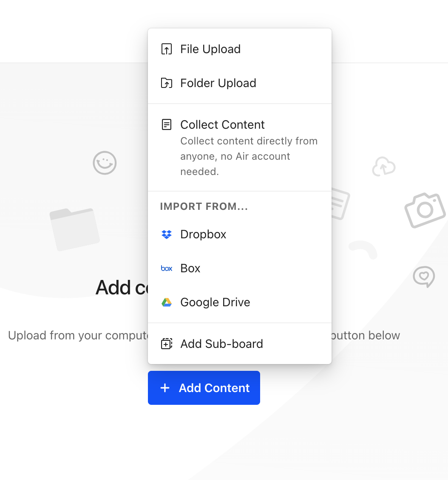Image resolution: width=448 pixels, height=480 pixels.
Task: Click the smiley face background icon
Action: pyautogui.click(x=105, y=163)
